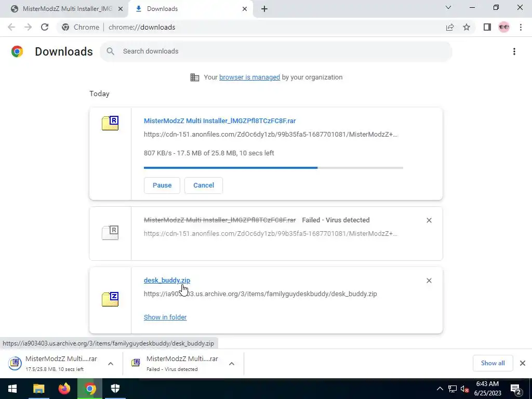Image resolution: width=532 pixels, height=399 pixels.
Task: Click the download progress bar
Action: pos(273,168)
